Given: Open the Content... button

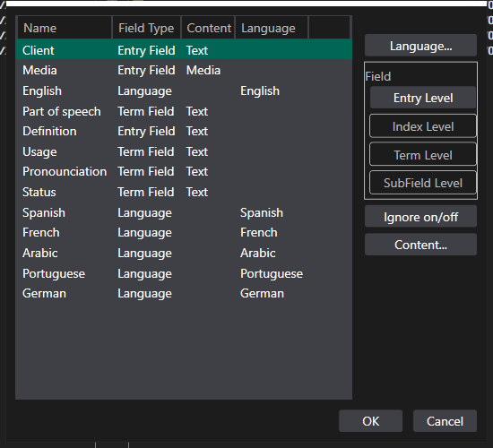Looking at the screenshot, I should (420, 245).
